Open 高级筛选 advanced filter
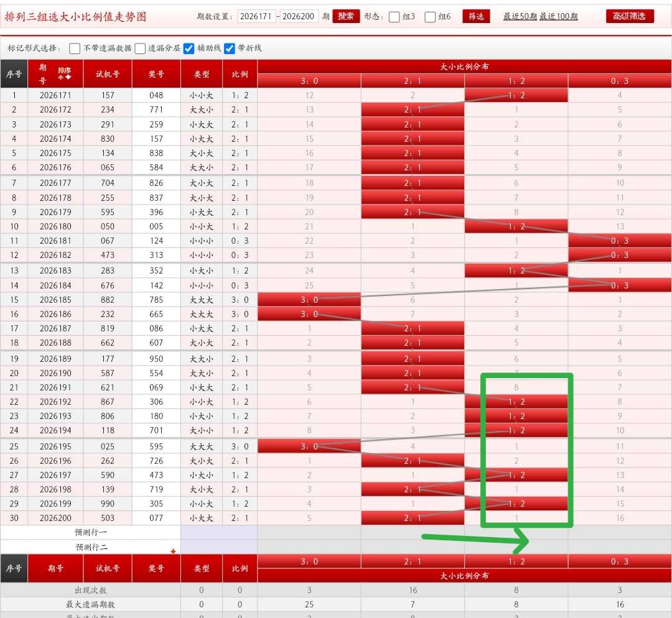 click(x=630, y=16)
